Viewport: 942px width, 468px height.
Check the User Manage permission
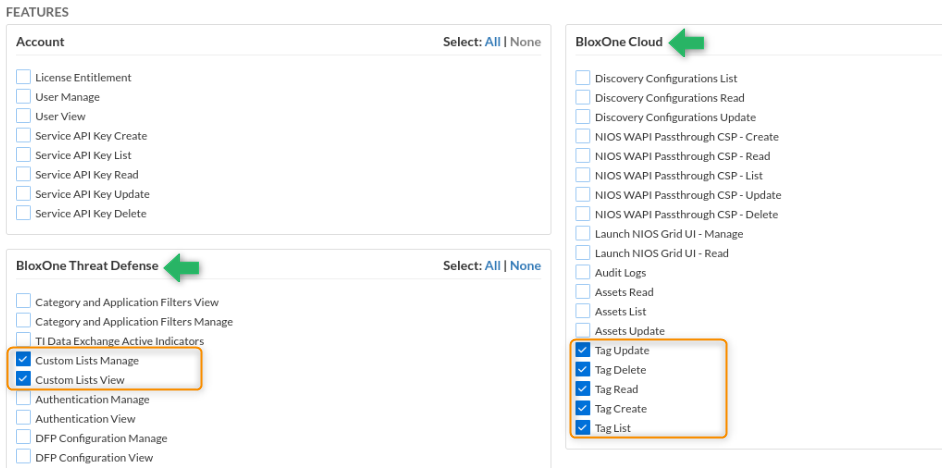coord(24,97)
